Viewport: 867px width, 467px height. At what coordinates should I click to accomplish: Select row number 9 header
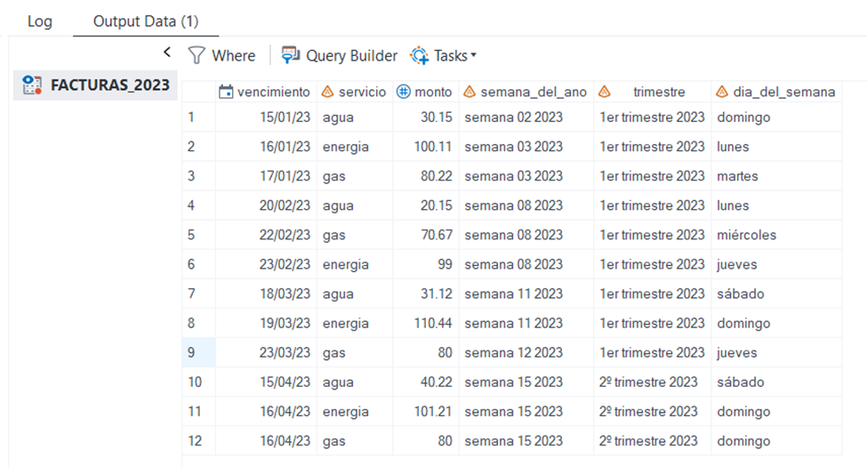tap(199, 353)
